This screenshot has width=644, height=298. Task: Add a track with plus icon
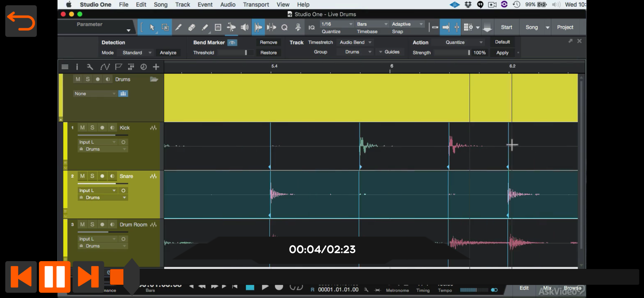[x=156, y=67]
